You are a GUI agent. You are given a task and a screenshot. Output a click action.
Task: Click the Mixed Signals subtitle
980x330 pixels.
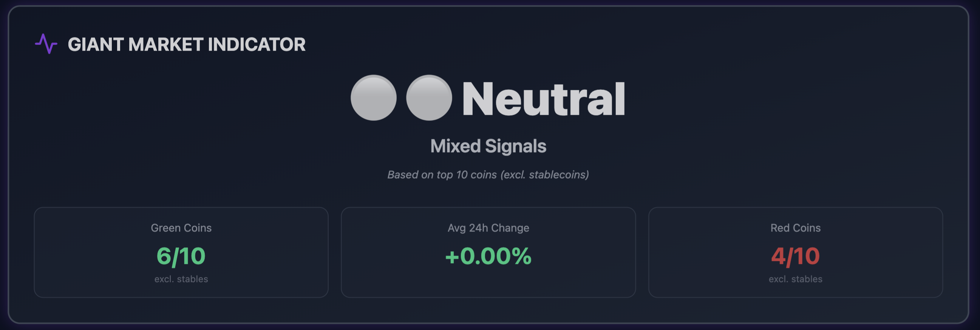pos(488,145)
